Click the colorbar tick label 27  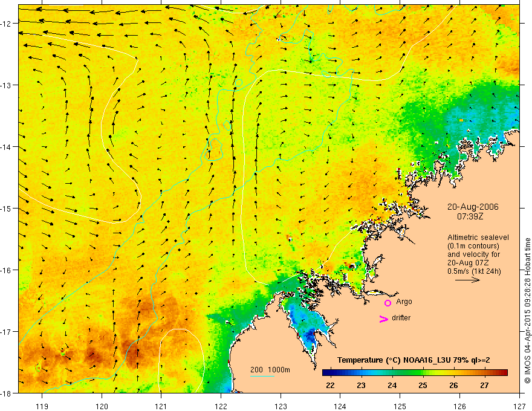click(484, 385)
